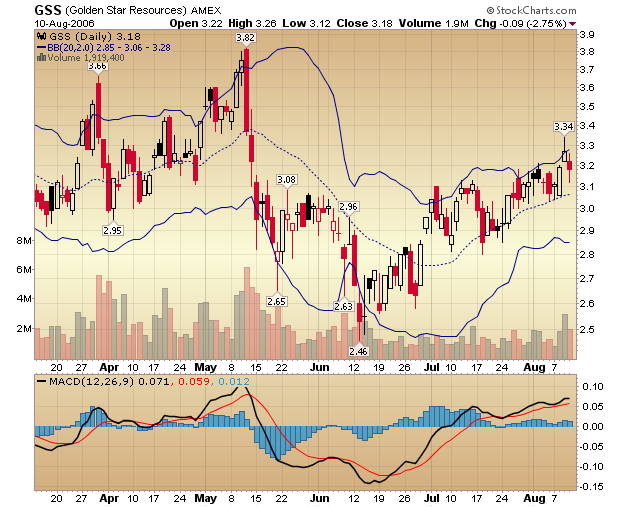
Task: Click the Jun label on price chart axis
Action: pyautogui.click(x=319, y=367)
